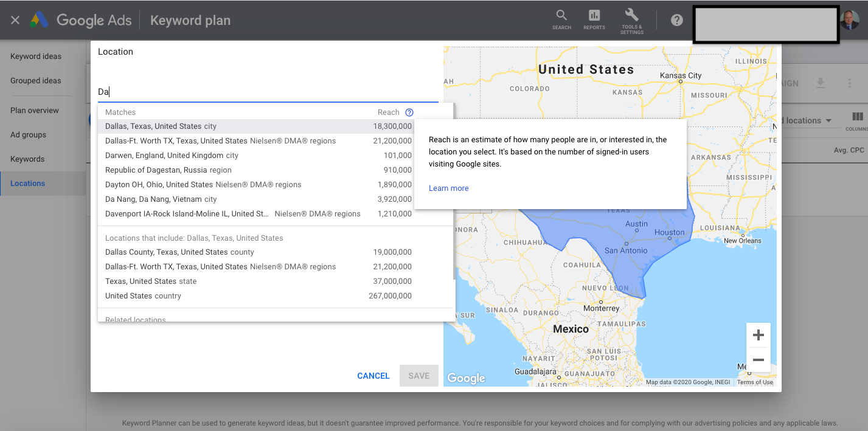Zoom out on the map

coord(759,360)
